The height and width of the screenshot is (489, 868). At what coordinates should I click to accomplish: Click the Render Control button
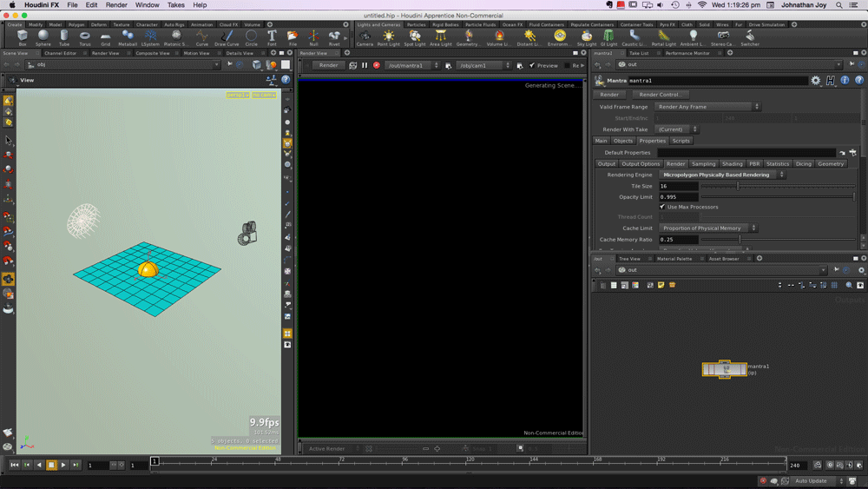coord(659,95)
